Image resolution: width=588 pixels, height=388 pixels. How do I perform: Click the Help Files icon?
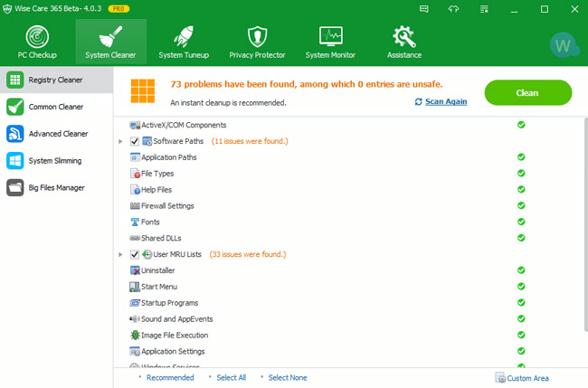pyautogui.click(x=135, y=190)
